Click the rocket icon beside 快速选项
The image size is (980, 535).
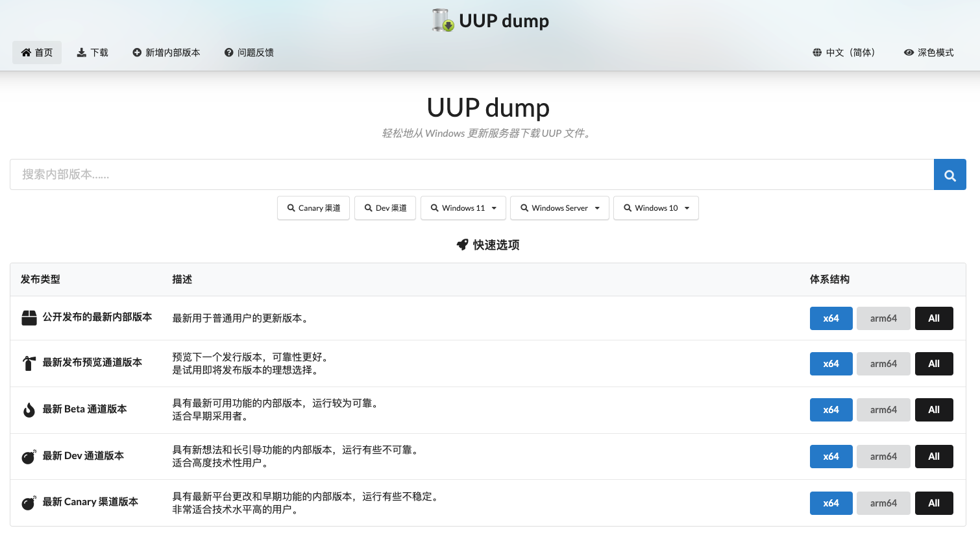[x=462, y=244]
